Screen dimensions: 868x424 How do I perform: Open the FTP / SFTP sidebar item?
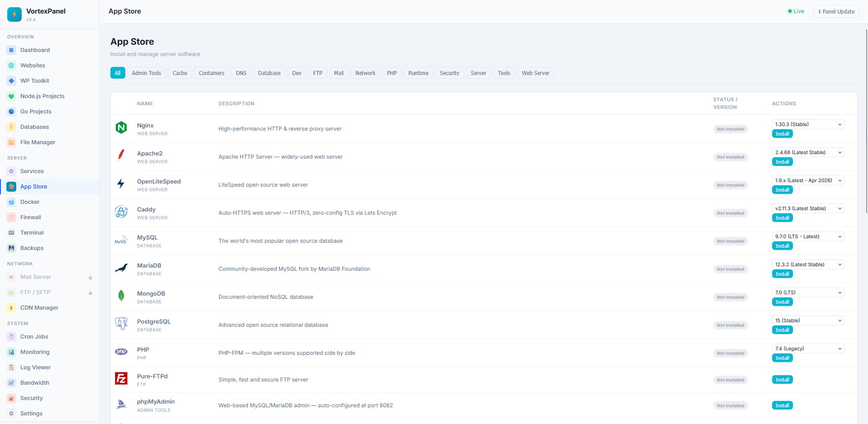(50, 292)
